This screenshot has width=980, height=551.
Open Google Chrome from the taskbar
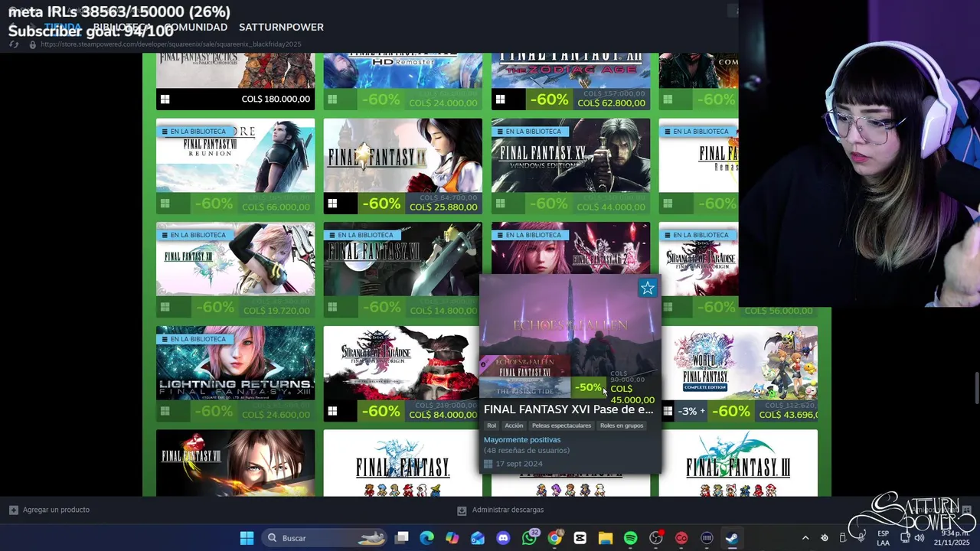point(554,538)
